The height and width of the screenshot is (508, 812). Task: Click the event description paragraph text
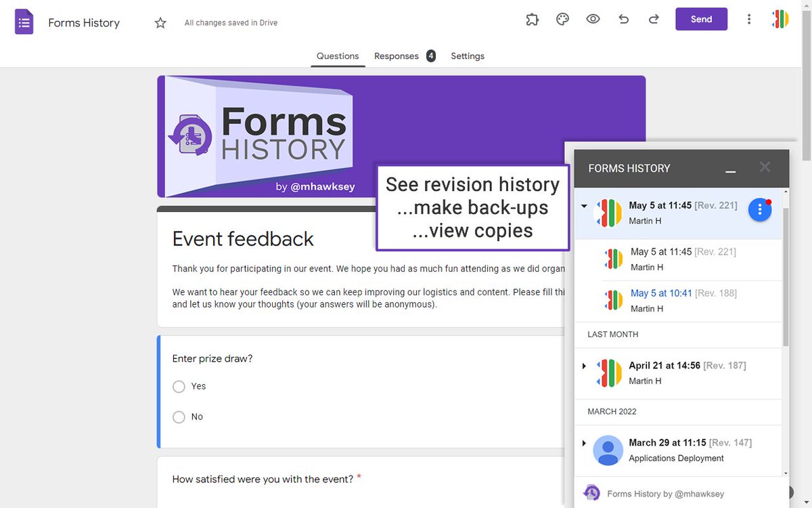tap(368, 287)
